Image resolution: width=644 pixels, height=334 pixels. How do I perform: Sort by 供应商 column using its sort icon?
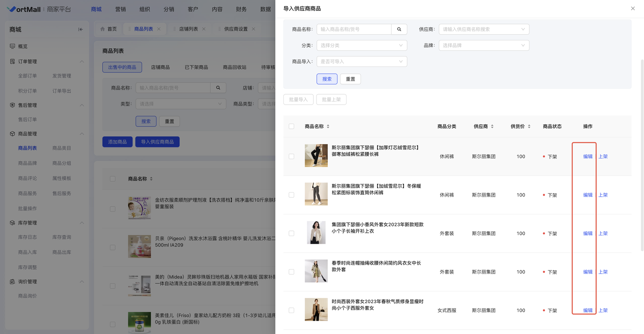pyautogui.click(x=492, y=127)
